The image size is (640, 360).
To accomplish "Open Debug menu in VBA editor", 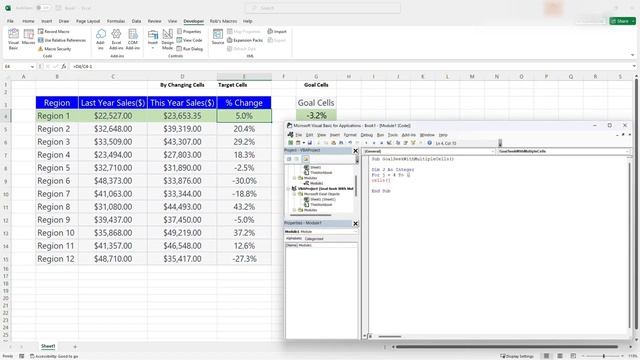I will coord(367,135).
